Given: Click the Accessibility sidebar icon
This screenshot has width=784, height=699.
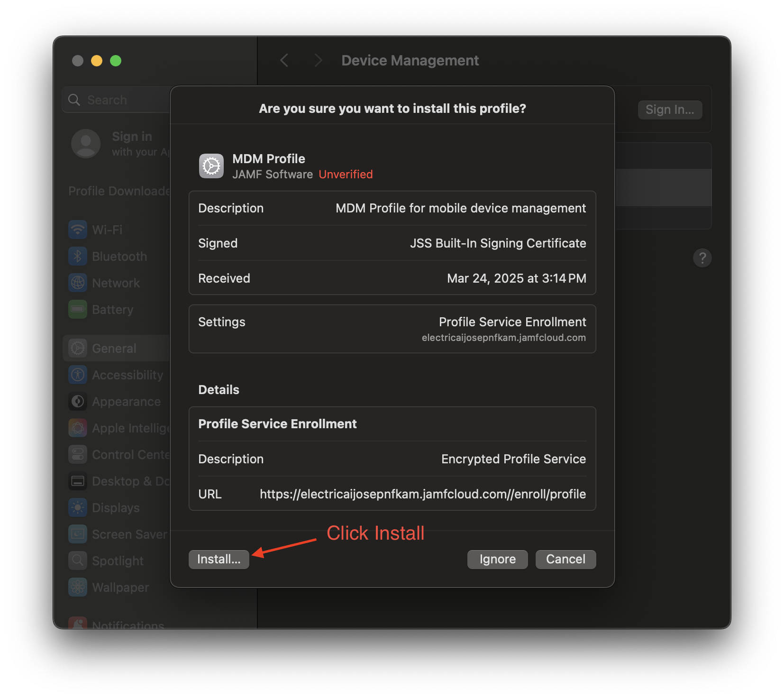Looking at the screenshot, I should click(78, 375).
